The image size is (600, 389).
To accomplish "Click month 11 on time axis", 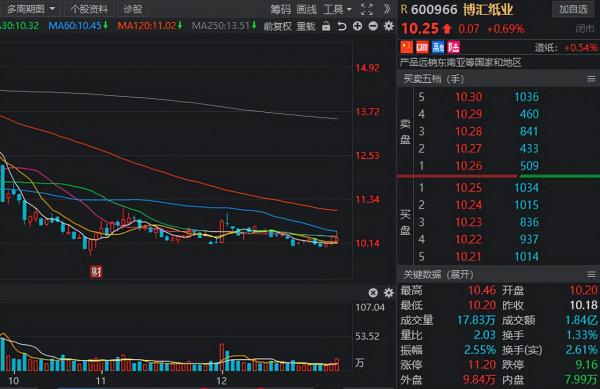I will tap(101, 381).
